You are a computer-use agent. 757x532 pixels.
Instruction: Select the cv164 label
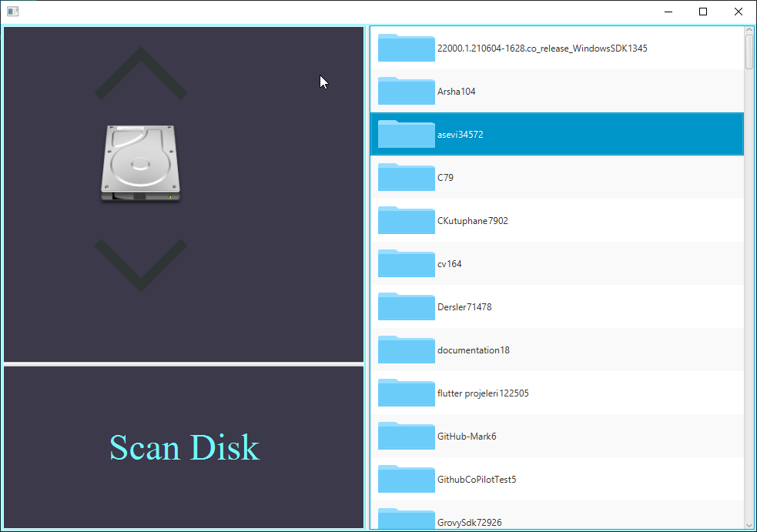450,264
